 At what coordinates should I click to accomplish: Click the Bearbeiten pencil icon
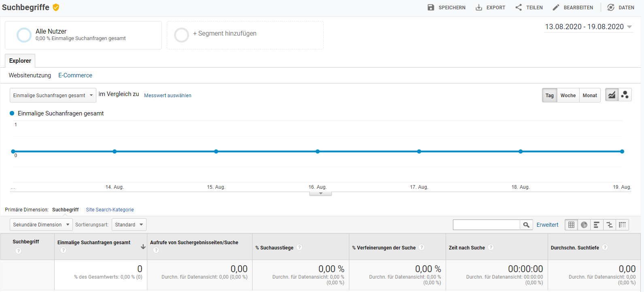556,7
